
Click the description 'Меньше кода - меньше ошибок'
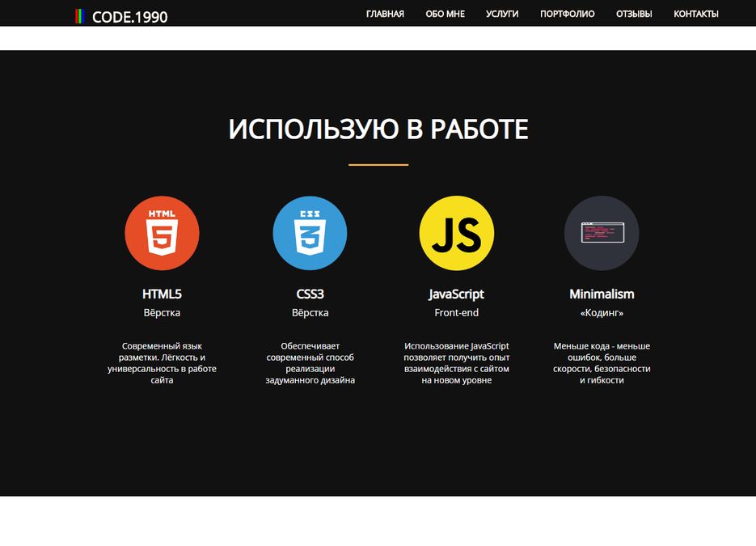pos(602,363)
